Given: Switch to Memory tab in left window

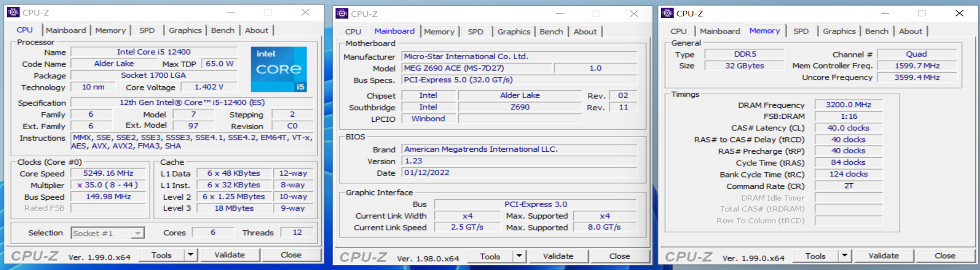Looking at the screenshot, I should click(110, 30).
